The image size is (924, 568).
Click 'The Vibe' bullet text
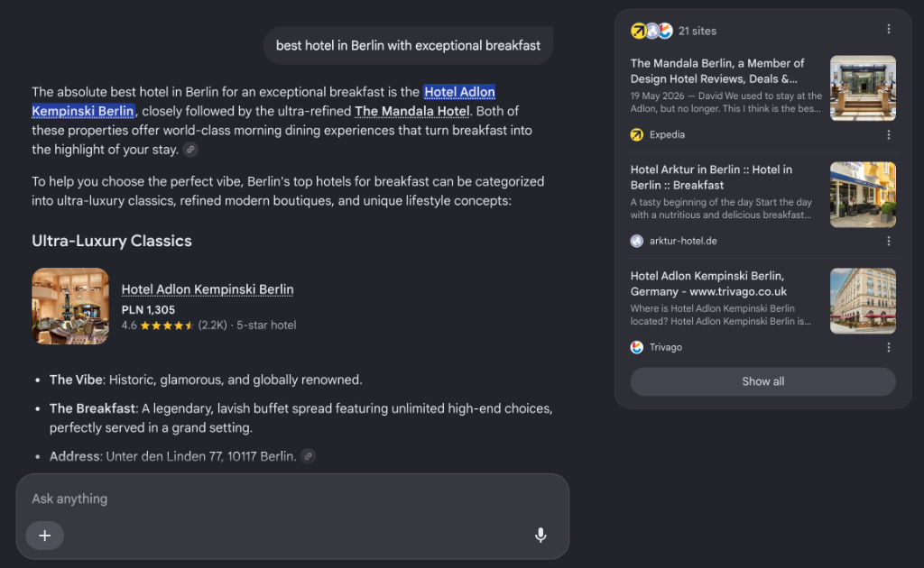pos(206,380)
